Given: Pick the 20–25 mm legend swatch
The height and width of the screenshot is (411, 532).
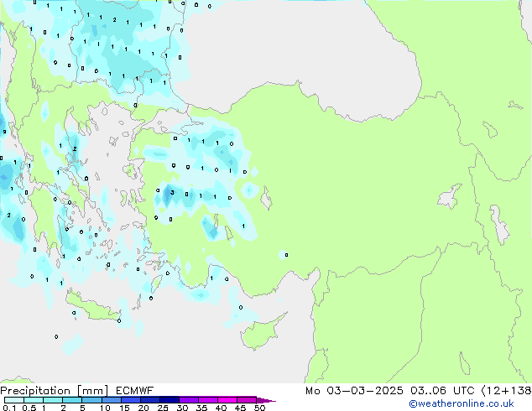Looking at the screenshot, I should click(x=149, y=400).
